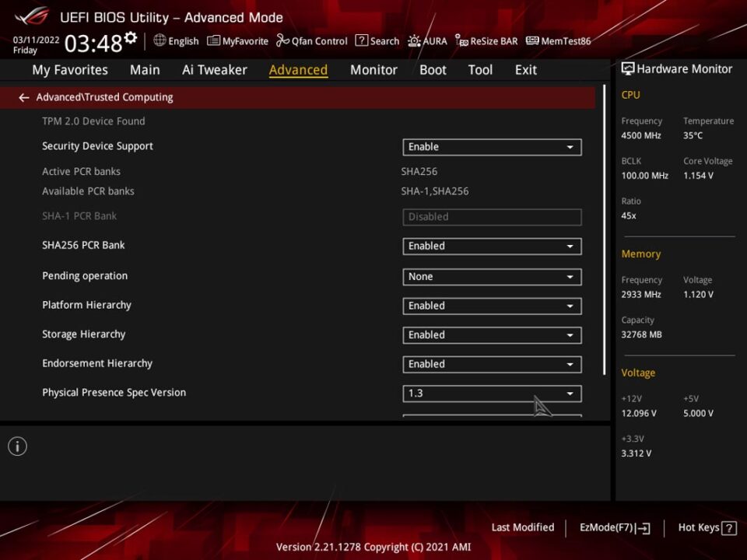The height and width of the screenshot is (560, 747).
Task: Open Qfan Control fan icon
Action: click(282, 40)
